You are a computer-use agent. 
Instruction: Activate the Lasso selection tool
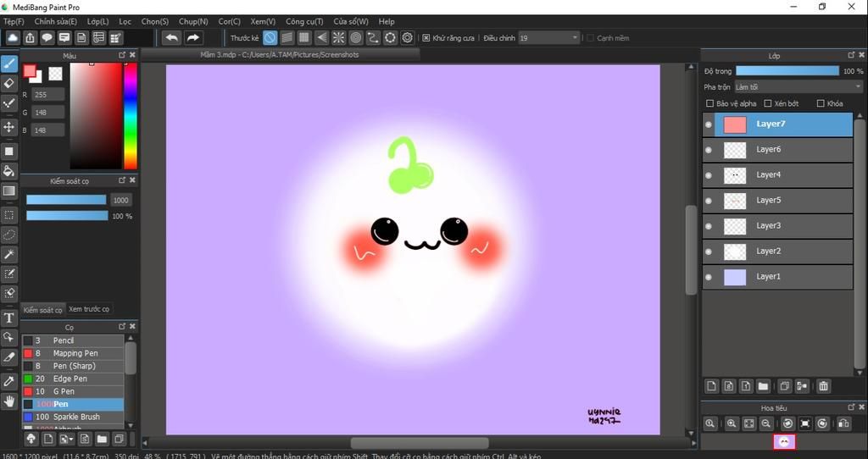pyautogui.click(x=8, y=235)
